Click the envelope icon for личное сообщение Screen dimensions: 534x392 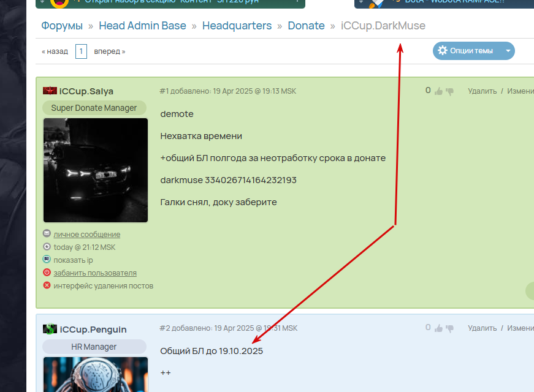[47, 233]
